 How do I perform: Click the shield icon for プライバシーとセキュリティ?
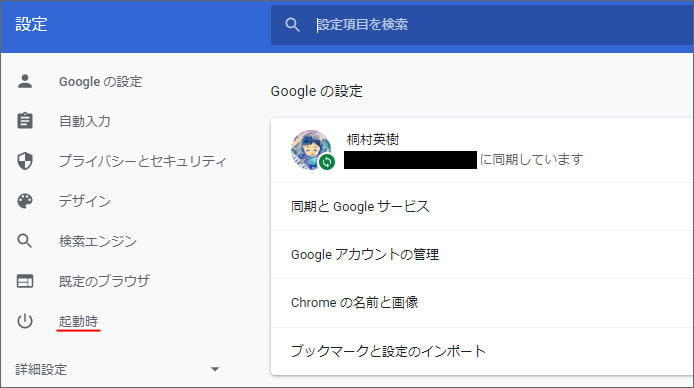coord(25,161)
